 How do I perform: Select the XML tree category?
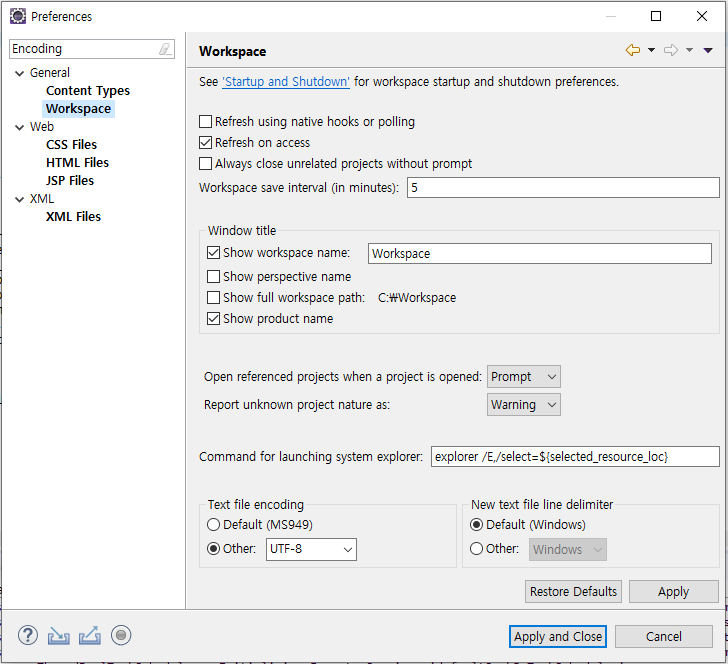pyautogui.click(x=42, y=199)
